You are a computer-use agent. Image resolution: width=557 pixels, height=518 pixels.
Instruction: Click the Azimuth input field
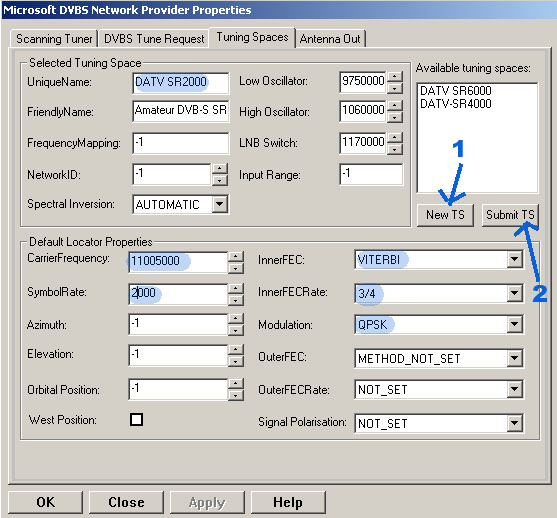(178, 324)
